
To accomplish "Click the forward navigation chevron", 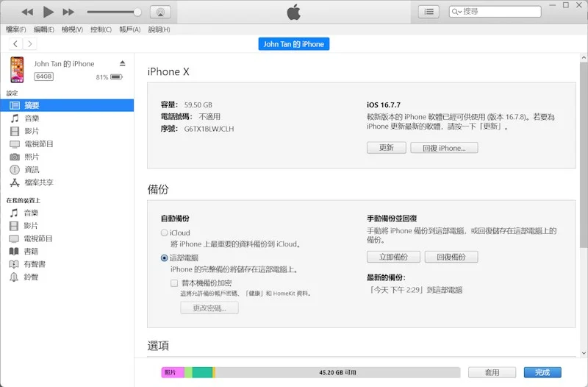I will [30, 44].
